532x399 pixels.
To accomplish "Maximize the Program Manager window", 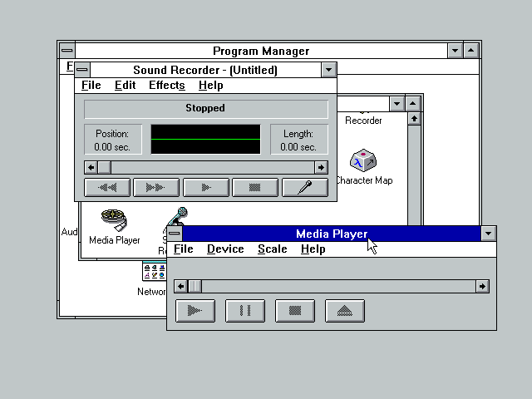I will coord(471,51).
